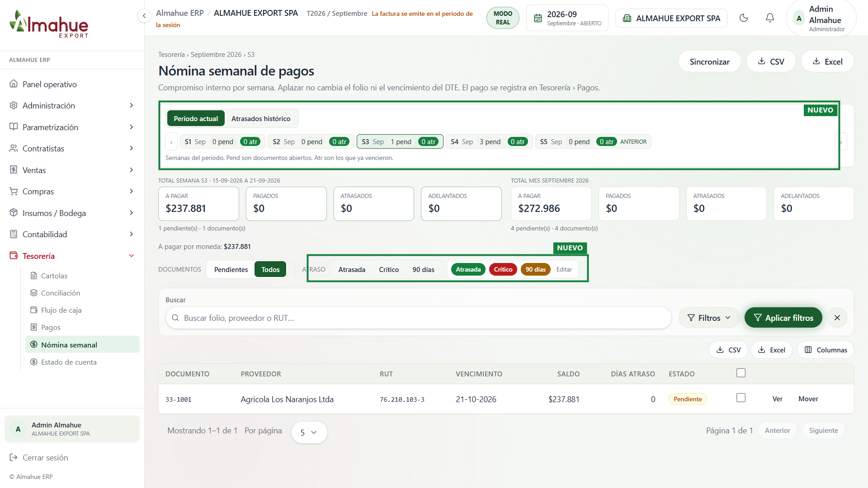The image size is (868, 488).
Task: Open company selector ALMAHUE EXPORT SPA
Action: click(x=671, y=18)
